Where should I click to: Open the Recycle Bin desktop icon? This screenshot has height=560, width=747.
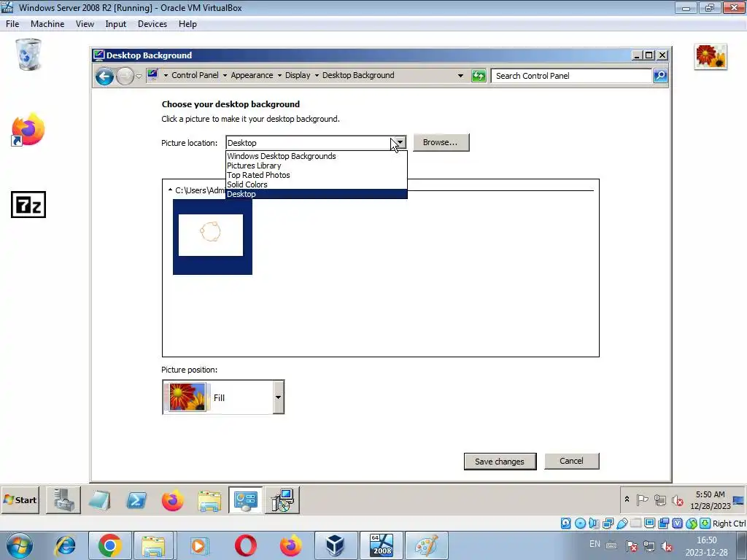coord(28,55)
